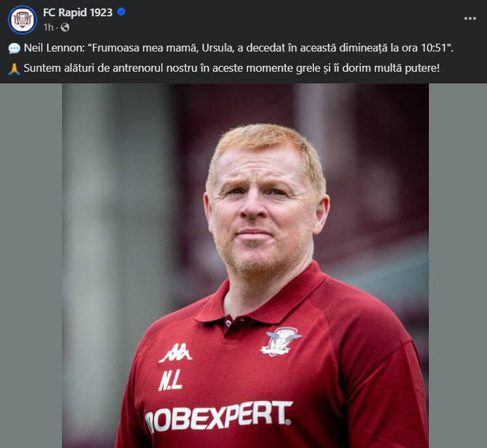Click the praying hands emoji
This screenshot has width=487, height=448.
coord(14,68)
